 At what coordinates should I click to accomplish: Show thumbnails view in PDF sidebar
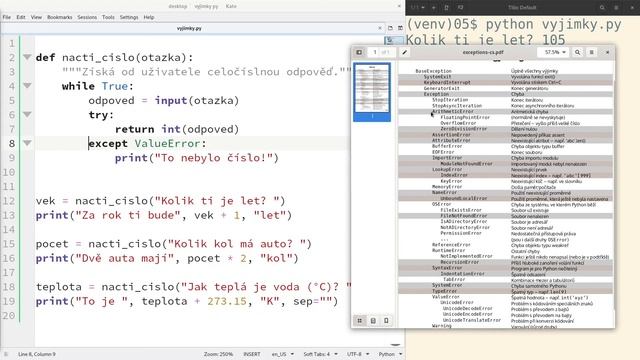coord(360,321)
